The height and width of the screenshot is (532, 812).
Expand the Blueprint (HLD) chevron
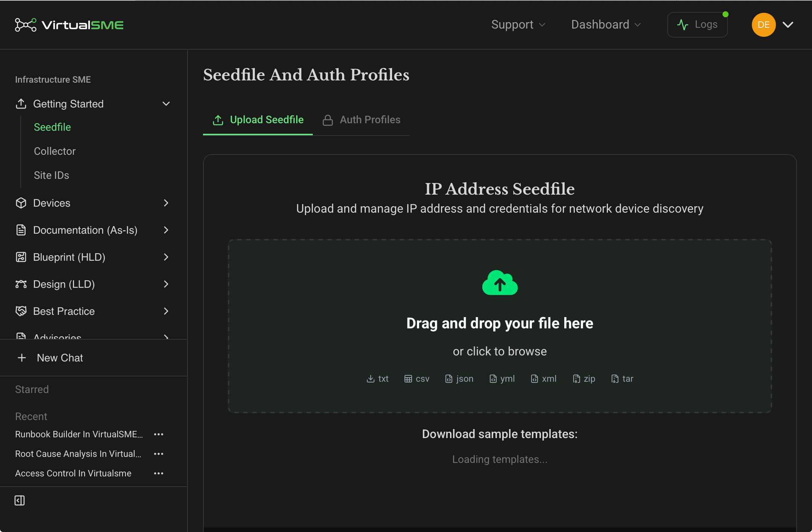166,257
